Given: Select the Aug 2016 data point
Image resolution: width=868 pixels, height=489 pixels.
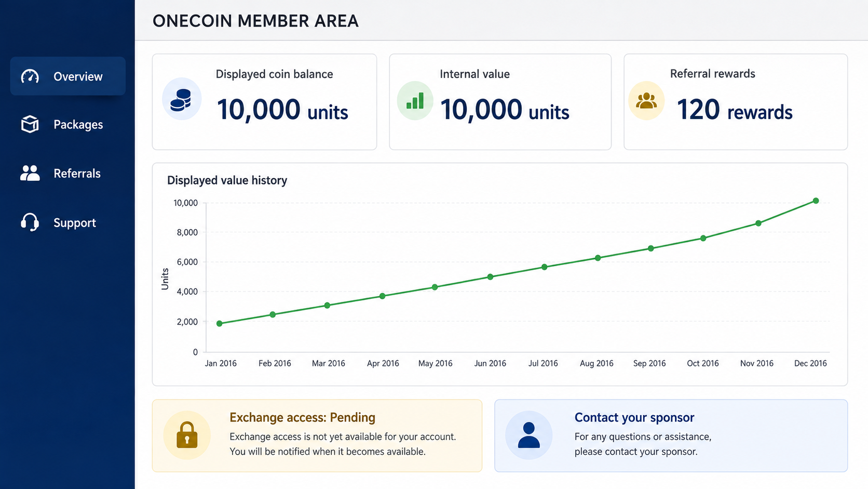Looking at the screenshot, I should click(598, 258).
